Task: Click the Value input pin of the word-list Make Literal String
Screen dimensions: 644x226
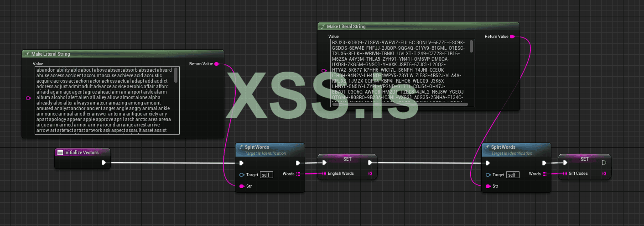Action: tap(29, 98)
